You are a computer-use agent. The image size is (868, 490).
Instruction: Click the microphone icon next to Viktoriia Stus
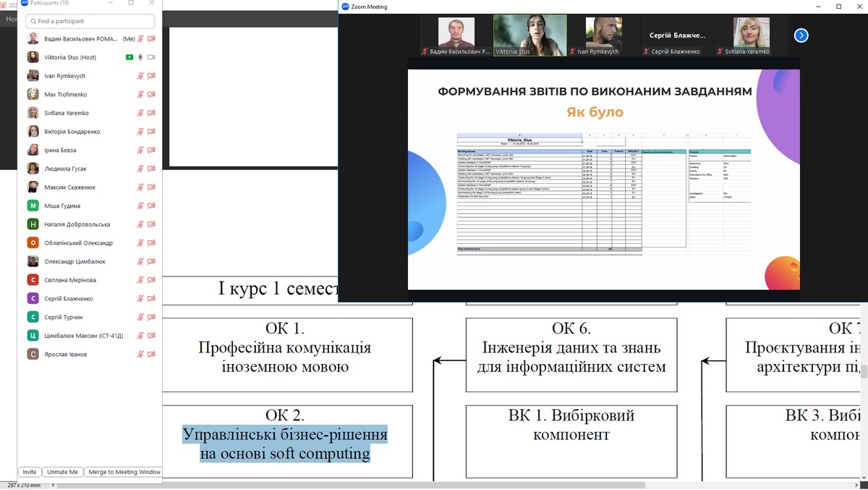pos(140,57)
